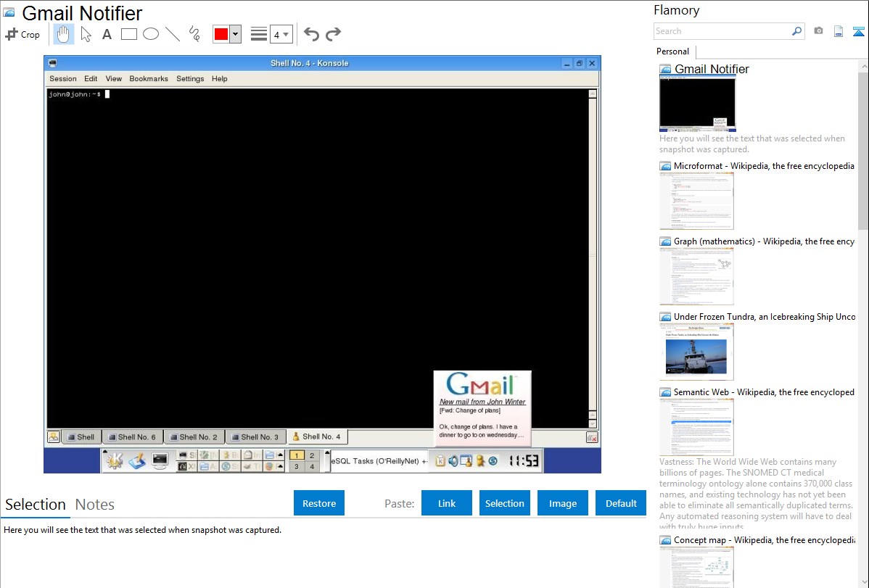The height and width of the screenshot is (588, 869).
Task: Click the Paste Link button
Action: (447, 503)
